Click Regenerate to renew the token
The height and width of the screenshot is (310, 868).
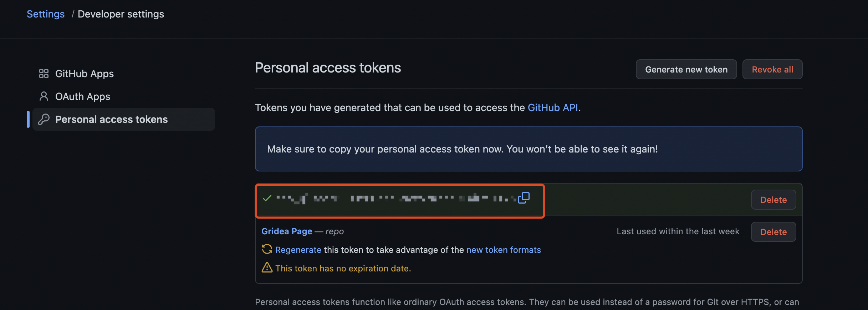298,250
